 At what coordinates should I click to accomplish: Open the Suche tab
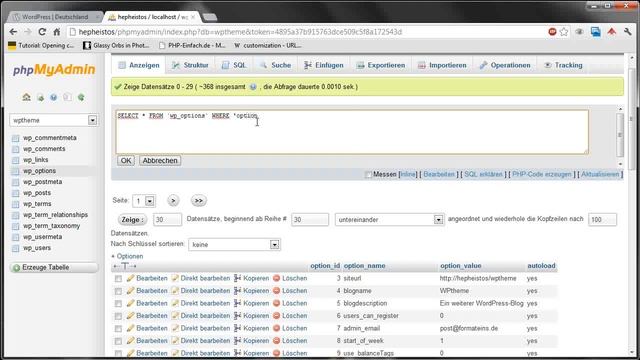[x=276, y=65]
